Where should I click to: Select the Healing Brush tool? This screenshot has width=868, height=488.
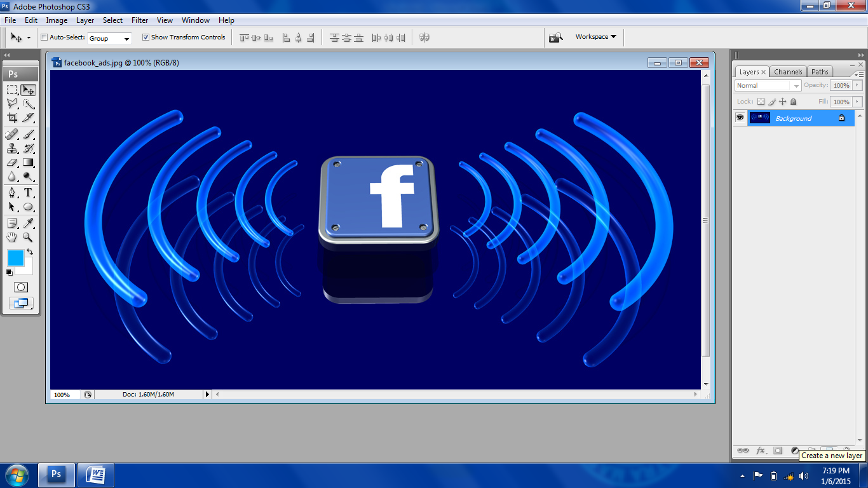(x=12, y=135)
